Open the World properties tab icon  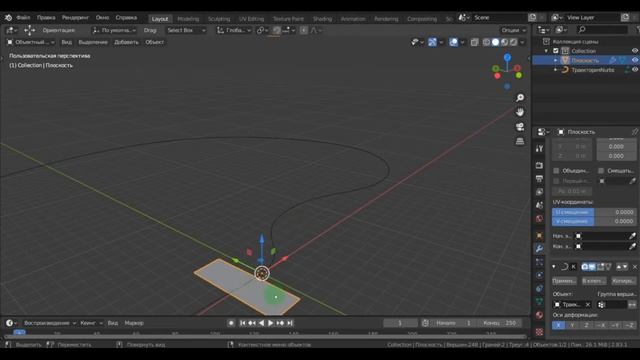[x=539, y=219]
